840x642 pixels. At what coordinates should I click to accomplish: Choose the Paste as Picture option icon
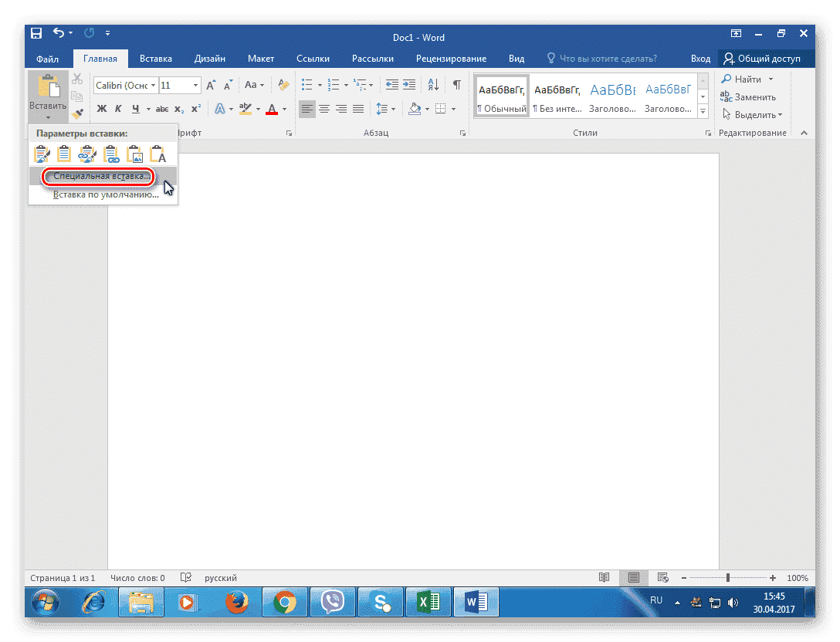(134, 154)
